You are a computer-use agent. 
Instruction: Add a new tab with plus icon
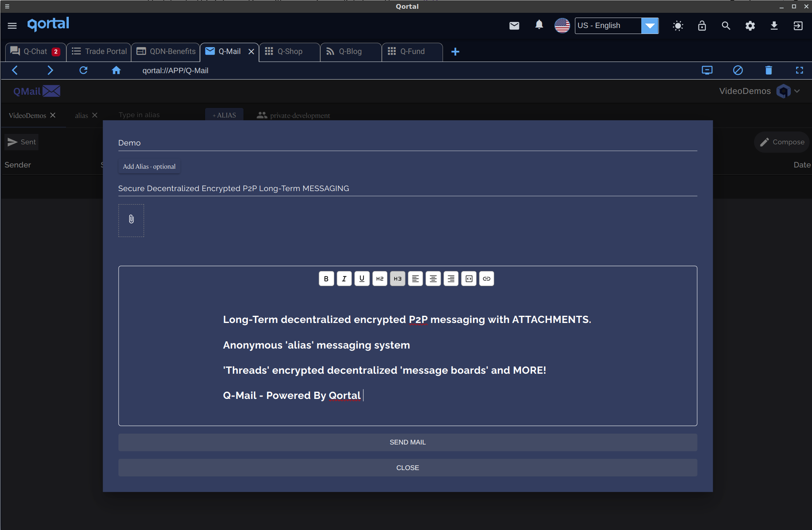tap(455, 52)
